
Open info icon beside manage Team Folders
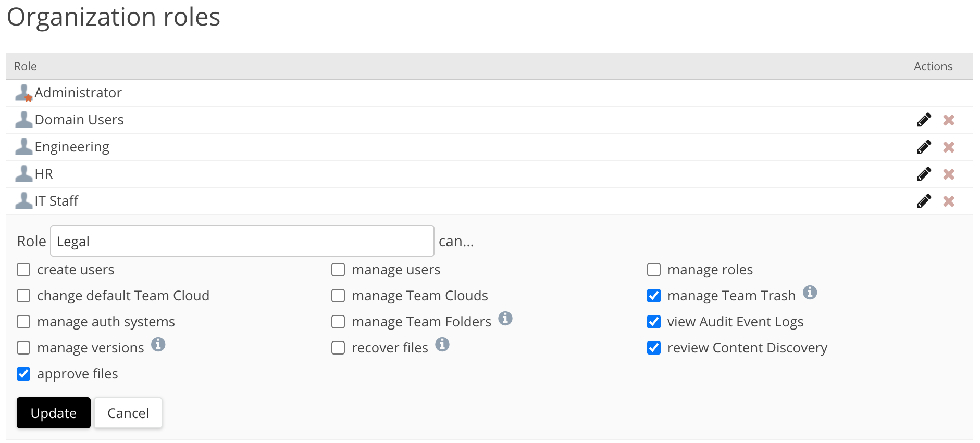coord(505,319)
